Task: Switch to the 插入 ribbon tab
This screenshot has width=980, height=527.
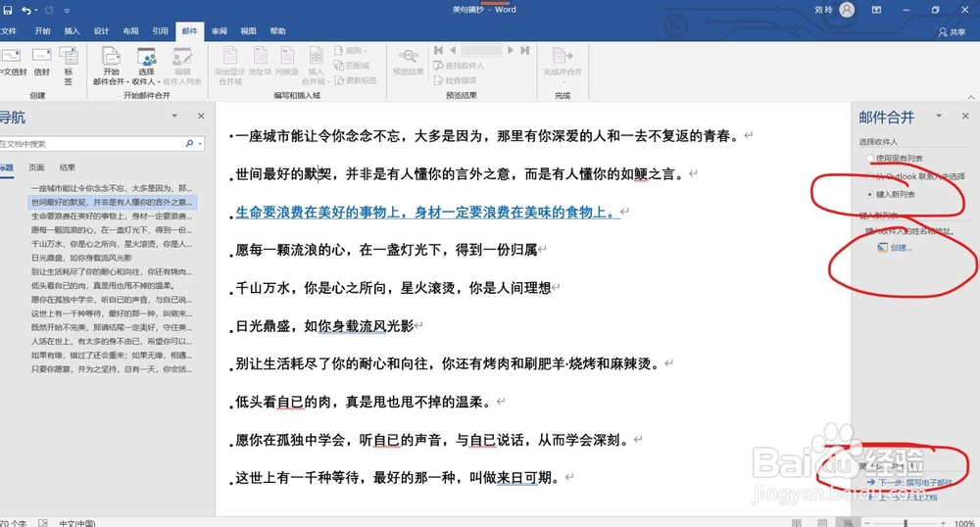Action: point(72,31)
